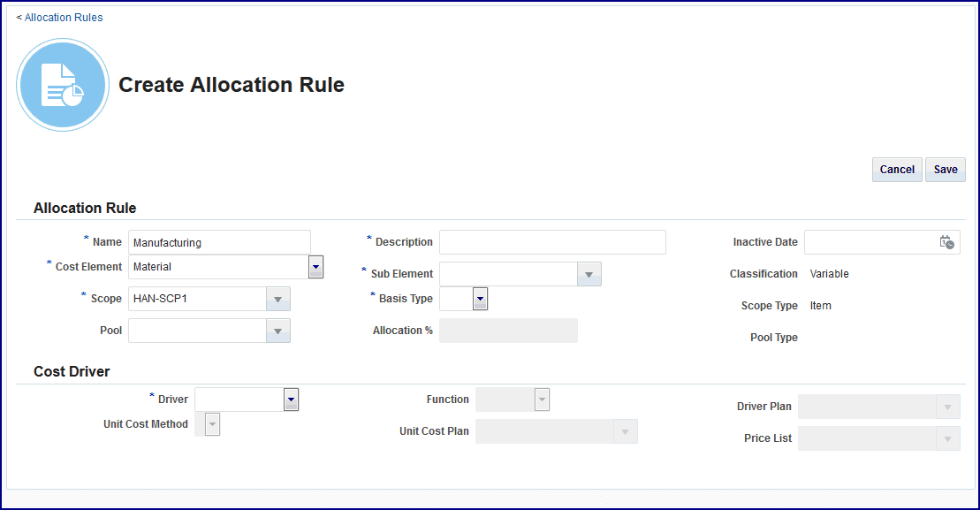Open the Function dropdown
This screenshot has width=980, height=510.
click(x=542, y=400)
